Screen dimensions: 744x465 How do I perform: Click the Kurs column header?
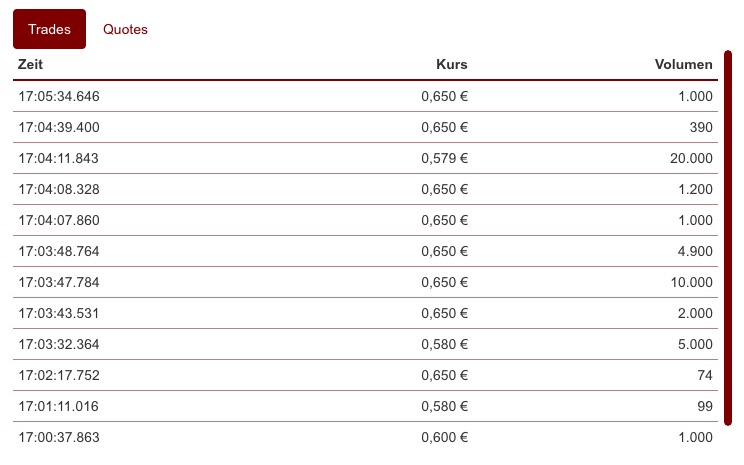pyautogui.click(x=451, y=65)
